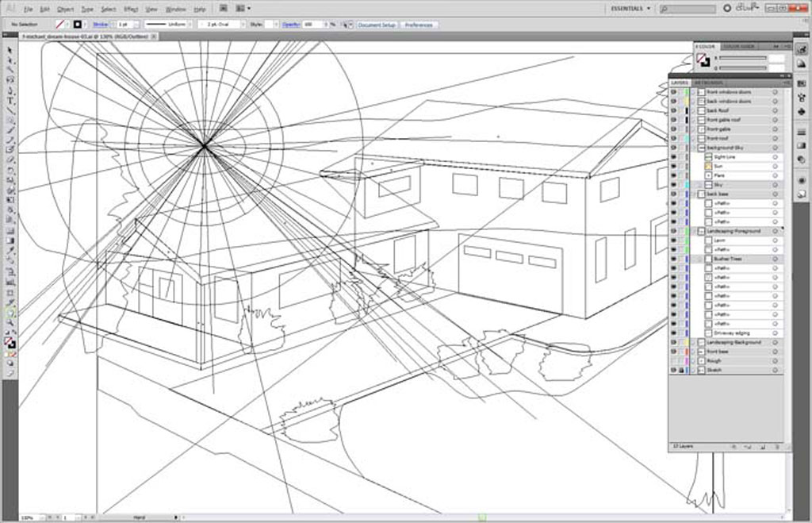This screenshot has height=523, width=812.
Task: Click the top icon in collapsed panel dock
Action: tap(801, 50)
